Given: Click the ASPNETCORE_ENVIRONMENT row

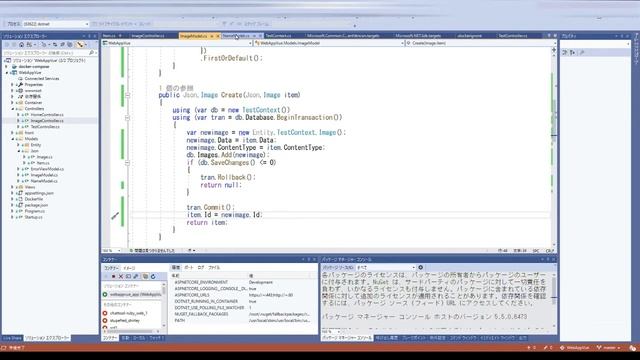Looking at the screenshot, I should pos(242,282).
